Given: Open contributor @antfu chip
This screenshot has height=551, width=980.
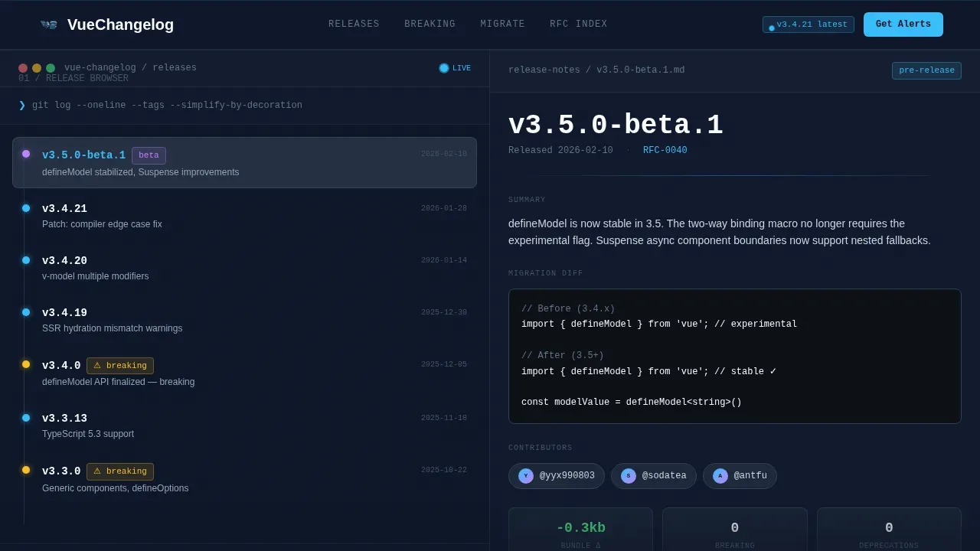Looking at the screenshot, I should click(740, 476).
